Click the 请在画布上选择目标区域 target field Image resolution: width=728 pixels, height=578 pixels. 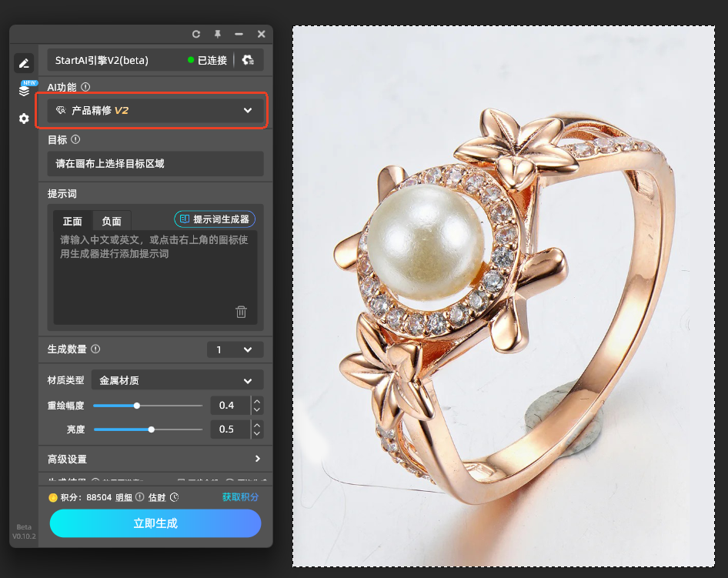tap(155, 163)
